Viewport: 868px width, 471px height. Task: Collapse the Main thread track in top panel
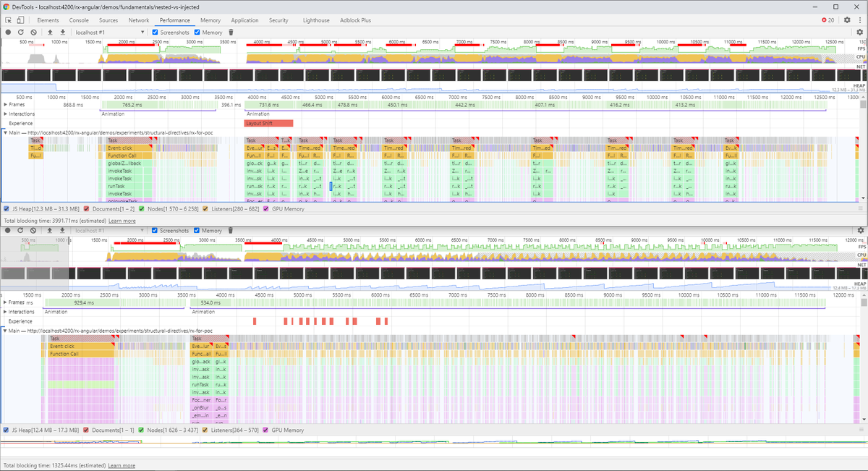[5, 132]
